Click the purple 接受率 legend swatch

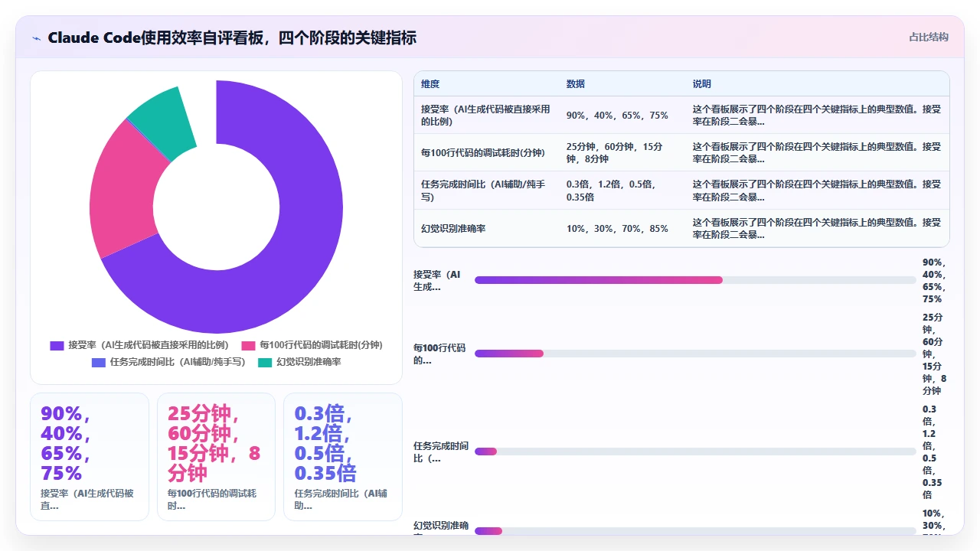click(57, 345)
